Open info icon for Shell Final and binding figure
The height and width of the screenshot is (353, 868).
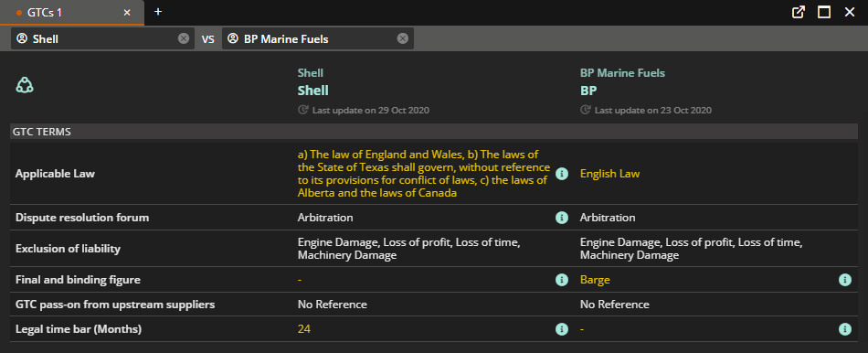point(562,280)
